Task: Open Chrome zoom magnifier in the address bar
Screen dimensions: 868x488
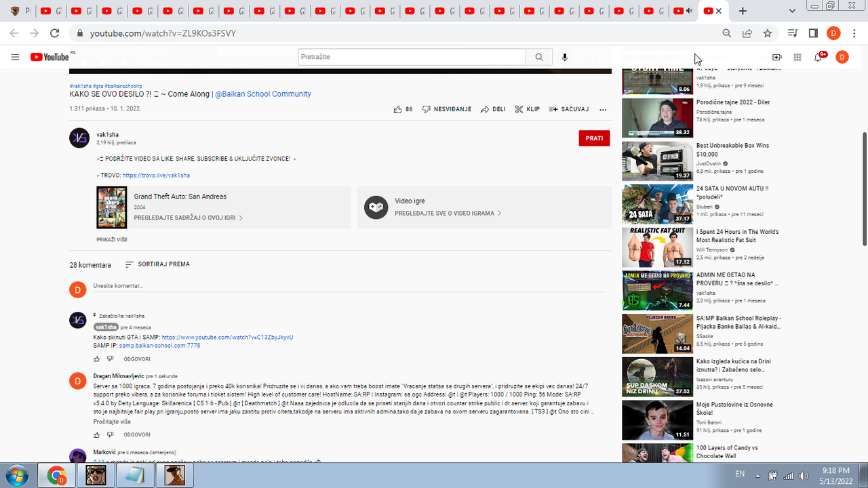Action: click(x=727, y=33)
